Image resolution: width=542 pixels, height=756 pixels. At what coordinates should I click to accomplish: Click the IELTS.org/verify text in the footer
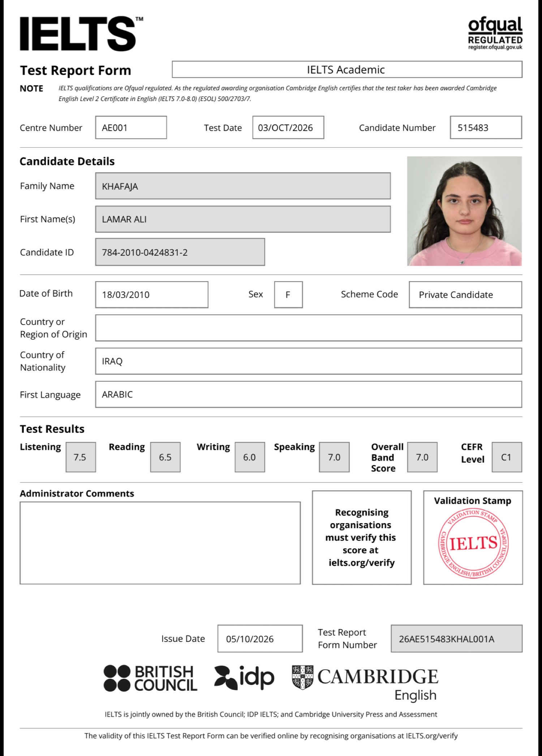click(x=431, y=736)
